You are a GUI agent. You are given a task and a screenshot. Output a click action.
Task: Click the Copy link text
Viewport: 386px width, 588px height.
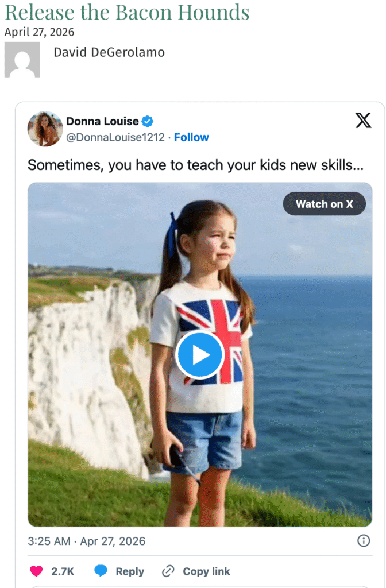(206, 571)
